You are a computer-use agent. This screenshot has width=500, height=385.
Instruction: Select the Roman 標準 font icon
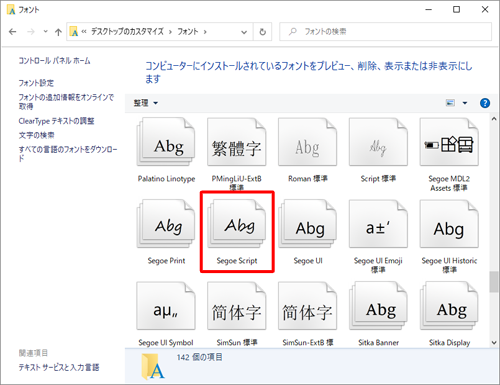point(307,142)
